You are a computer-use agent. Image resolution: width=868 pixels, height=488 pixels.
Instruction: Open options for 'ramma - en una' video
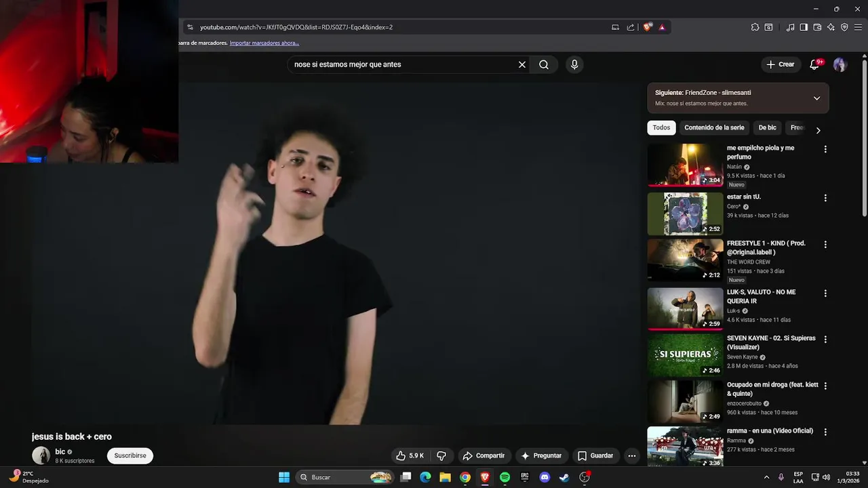(x=825, y=432)
